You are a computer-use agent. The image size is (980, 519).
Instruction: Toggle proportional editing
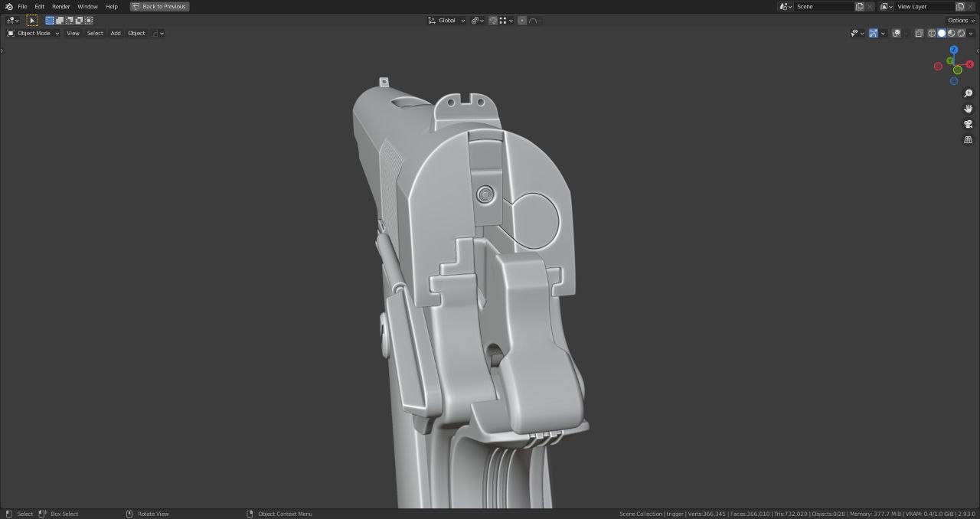tap(522, 21)
